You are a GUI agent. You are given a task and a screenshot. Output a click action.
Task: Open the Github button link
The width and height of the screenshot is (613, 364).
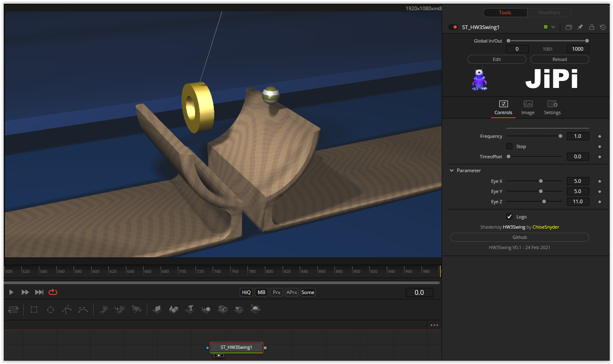(x=520, y=237)
